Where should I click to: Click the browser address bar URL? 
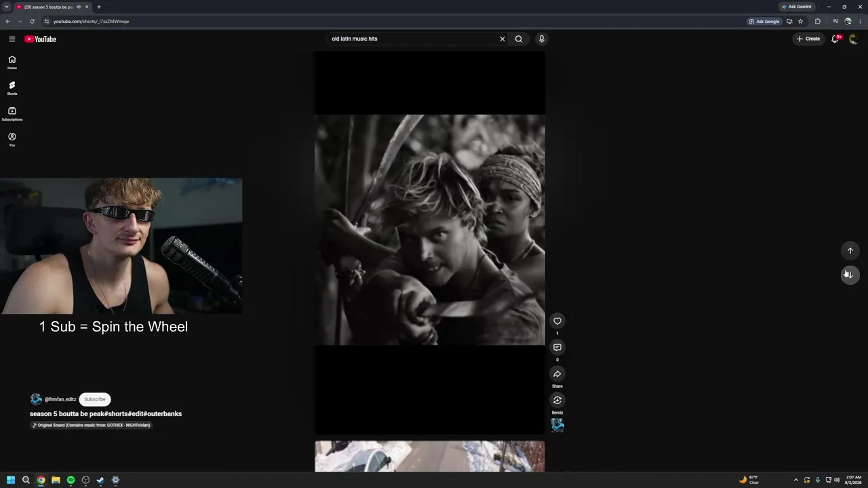point(91,21)
